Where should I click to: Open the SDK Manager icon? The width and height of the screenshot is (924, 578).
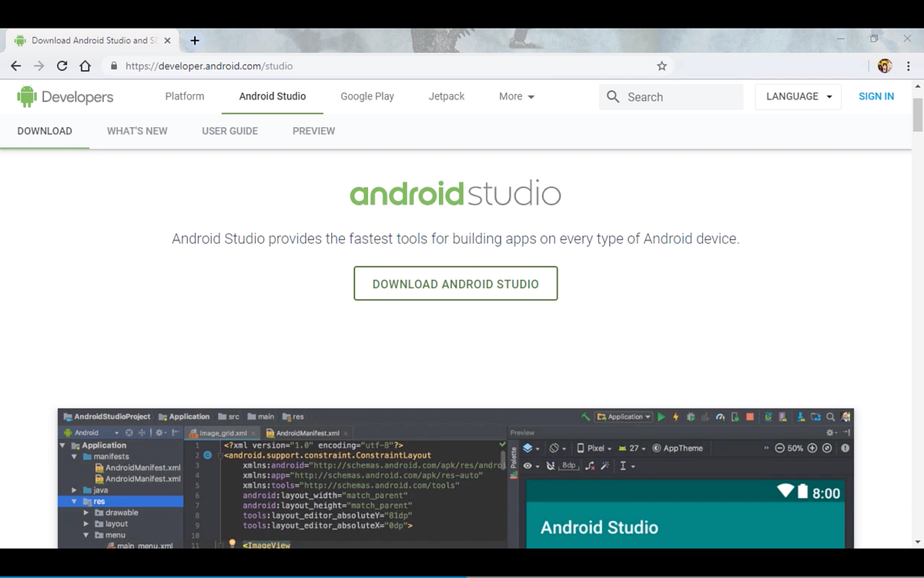click(801, 416)
